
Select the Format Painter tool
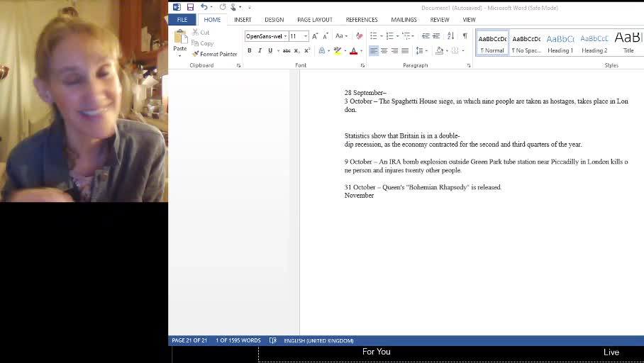214,54
